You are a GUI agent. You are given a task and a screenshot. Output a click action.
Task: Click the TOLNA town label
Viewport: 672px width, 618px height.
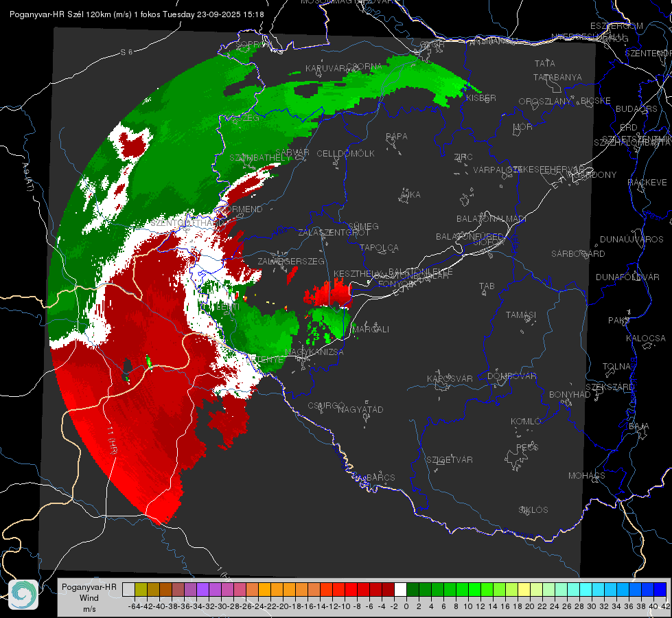coord(616,367)
